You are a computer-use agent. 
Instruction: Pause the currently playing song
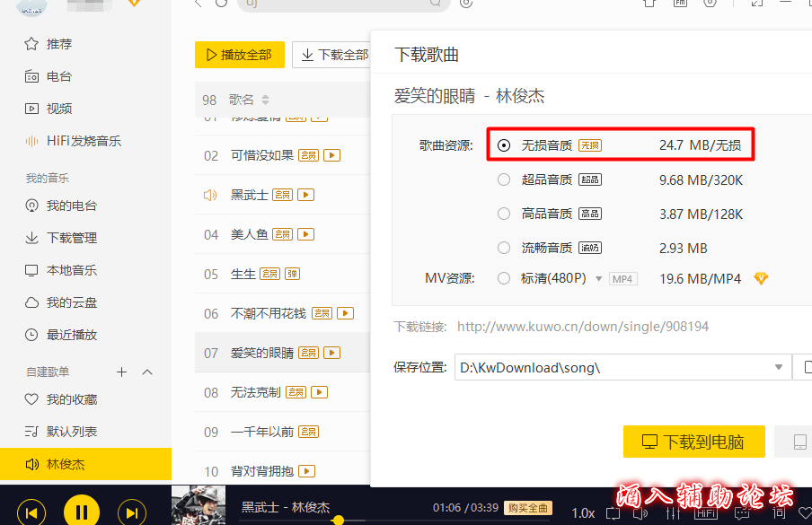coord(81,512)
